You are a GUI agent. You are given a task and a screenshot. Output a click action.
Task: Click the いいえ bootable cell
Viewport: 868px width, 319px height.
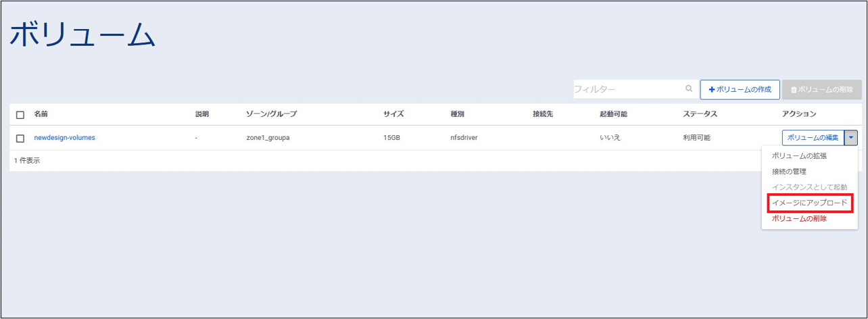610,138
